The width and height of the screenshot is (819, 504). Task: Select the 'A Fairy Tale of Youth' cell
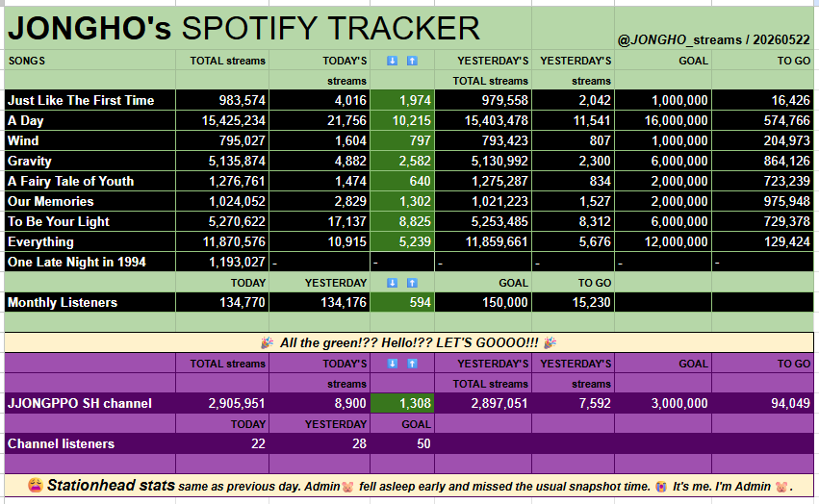tap(90, 181)
